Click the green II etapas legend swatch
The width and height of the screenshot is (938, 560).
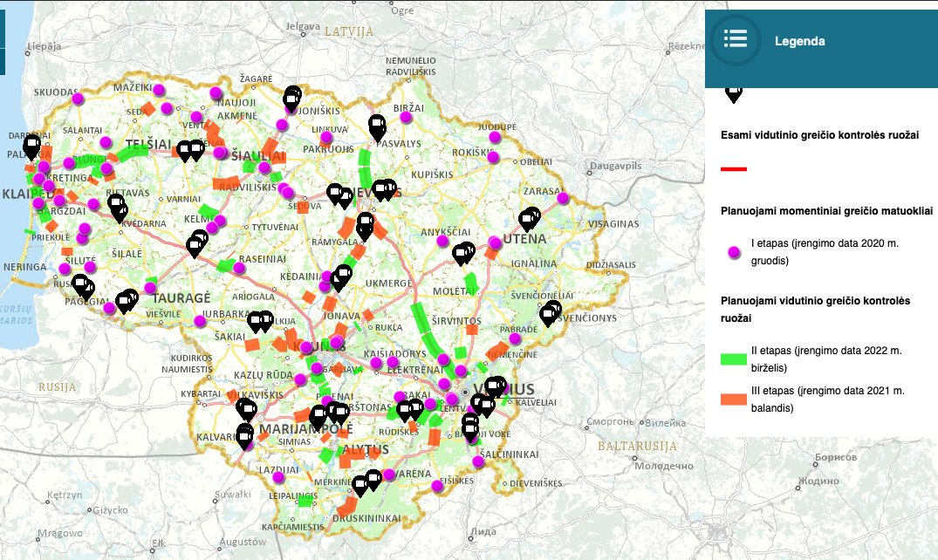(734, 357)
